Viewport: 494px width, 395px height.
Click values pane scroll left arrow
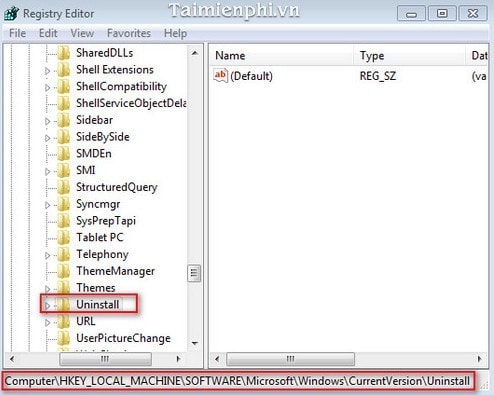(217, 359)
